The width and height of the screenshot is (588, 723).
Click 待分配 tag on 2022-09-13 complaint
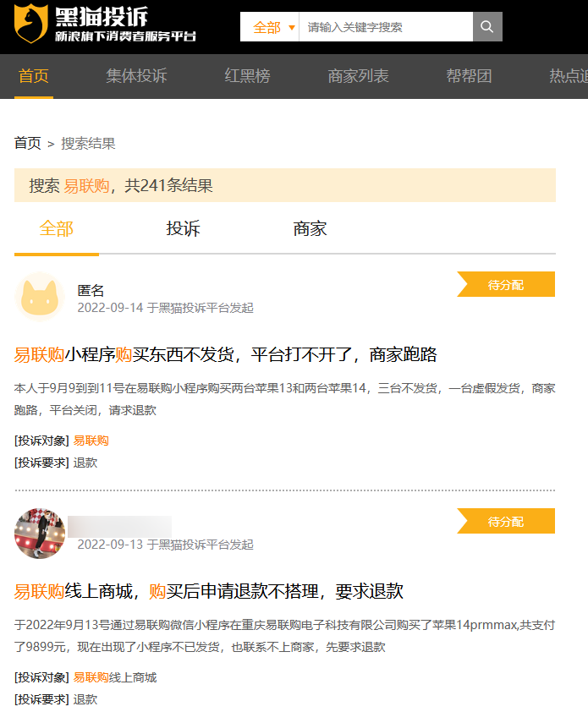click(x=506, y=521)
